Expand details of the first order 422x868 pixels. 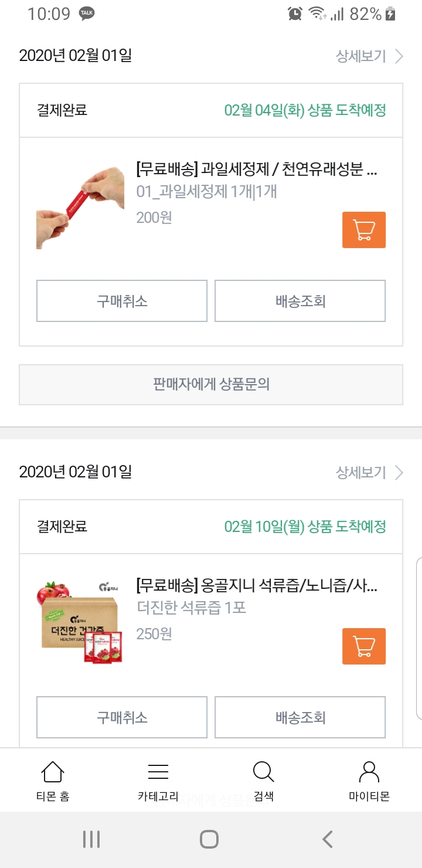(369, 56)
